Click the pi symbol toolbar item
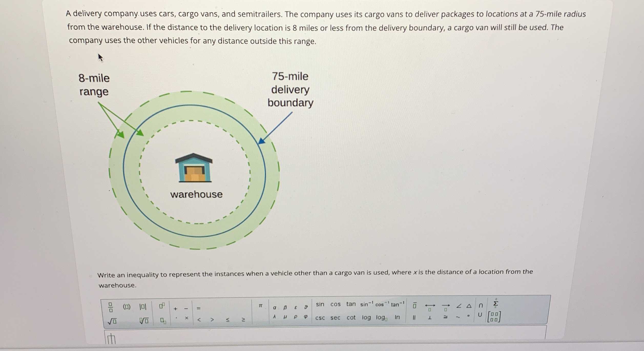 pos(260,306)
